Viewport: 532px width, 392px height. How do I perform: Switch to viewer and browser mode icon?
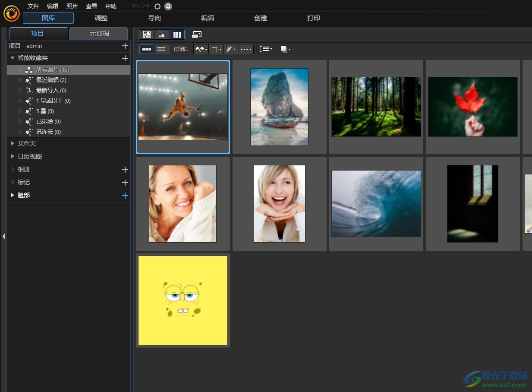point(147,35)
